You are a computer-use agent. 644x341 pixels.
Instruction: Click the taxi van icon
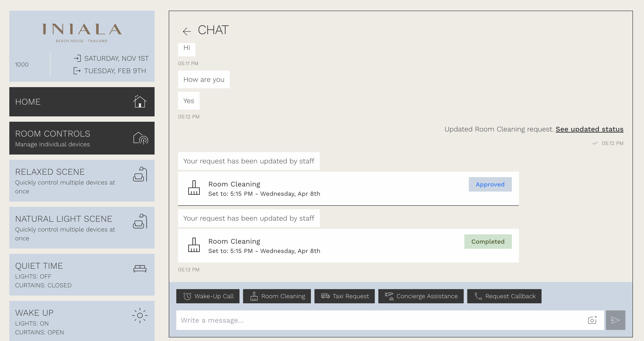click(326, 296)
